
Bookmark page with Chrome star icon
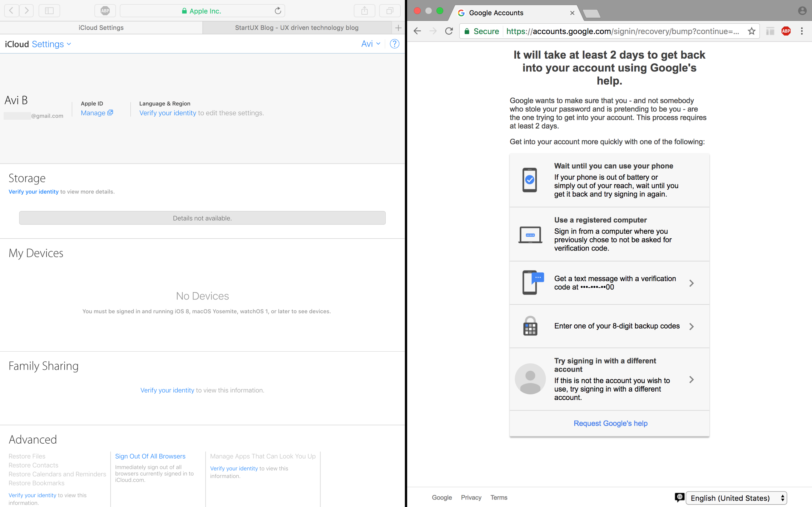point(752,31)
